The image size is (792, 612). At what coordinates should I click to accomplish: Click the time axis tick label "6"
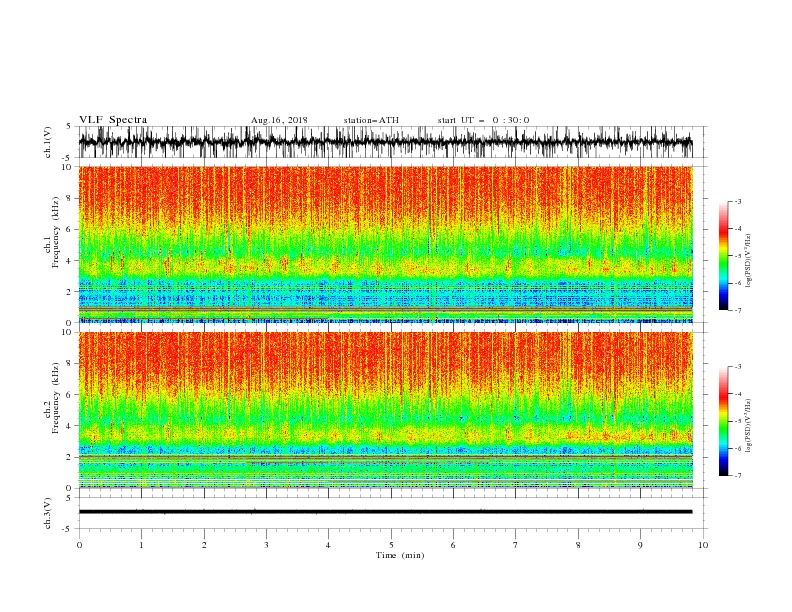[453, 545]
